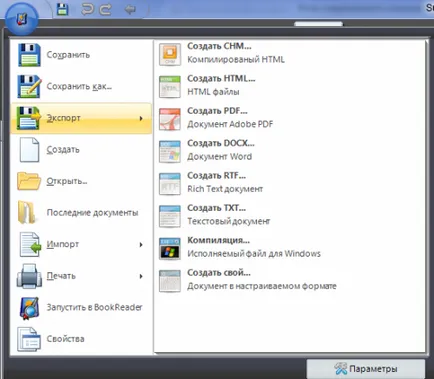Click the properties sheet icon beside Свойства
The width and height of the screenshot is (434, 379).
coord(29,339)
